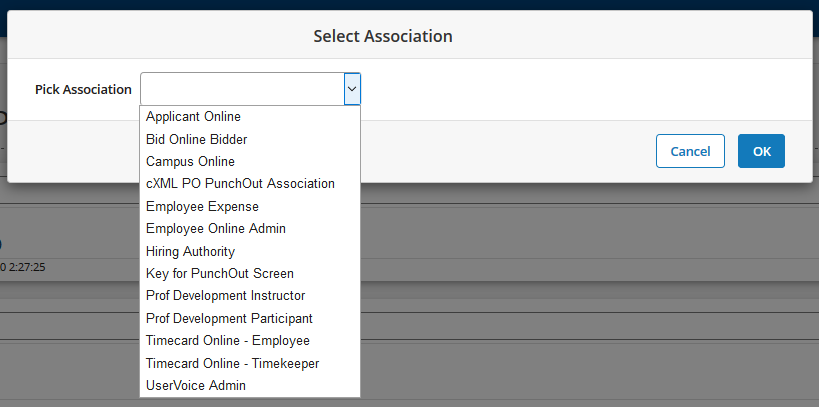The height and width of the screenshot is (407, 819).
Task: Pick cXML PO PunchOut Association
Action: point(240,184)
